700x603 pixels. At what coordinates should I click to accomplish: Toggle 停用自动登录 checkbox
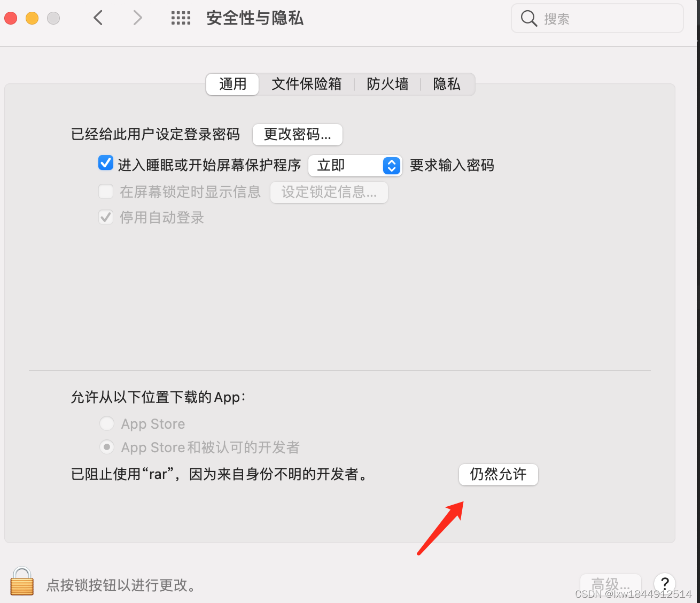106,217
